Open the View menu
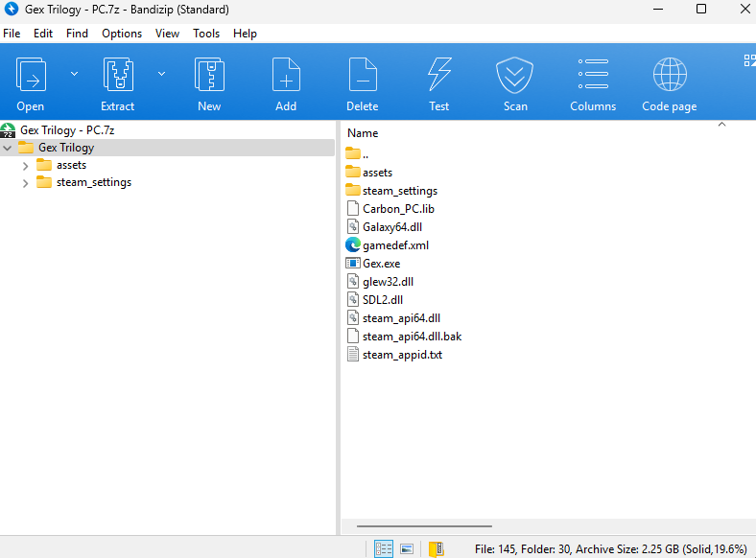The height and width of the screenshot is (558, 756). [x=167, y=34]
